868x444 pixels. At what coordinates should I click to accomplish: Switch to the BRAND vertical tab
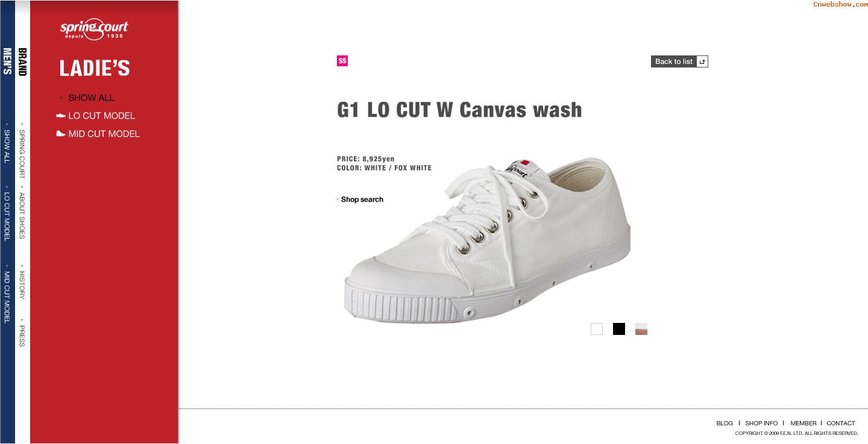point(22,62)
